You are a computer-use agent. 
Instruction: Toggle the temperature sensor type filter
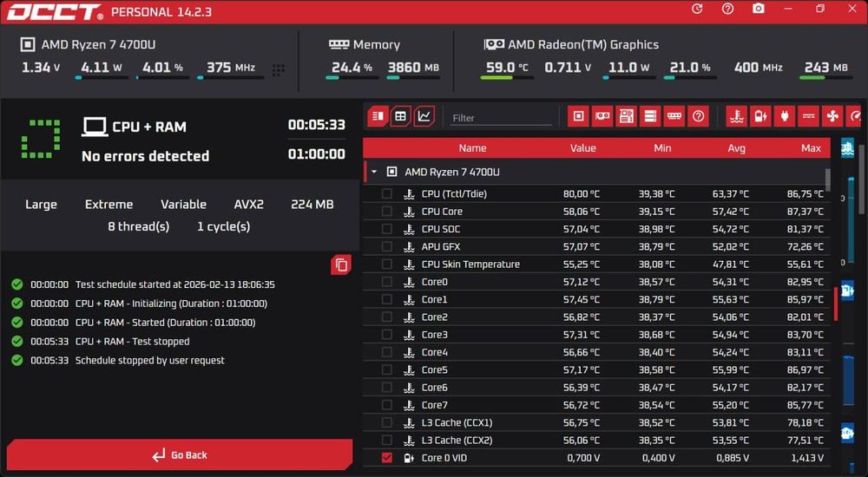pos(737,116)
